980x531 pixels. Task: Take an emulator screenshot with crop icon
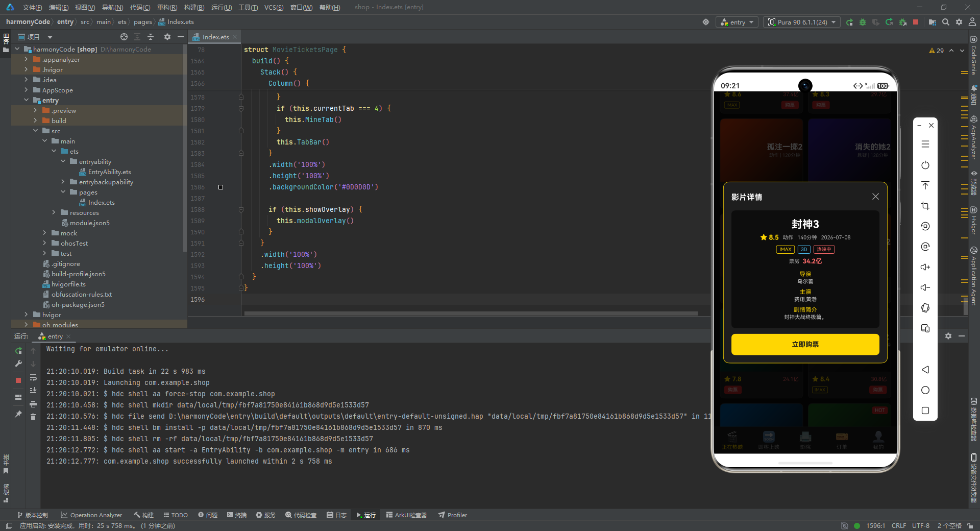[925, 206]
